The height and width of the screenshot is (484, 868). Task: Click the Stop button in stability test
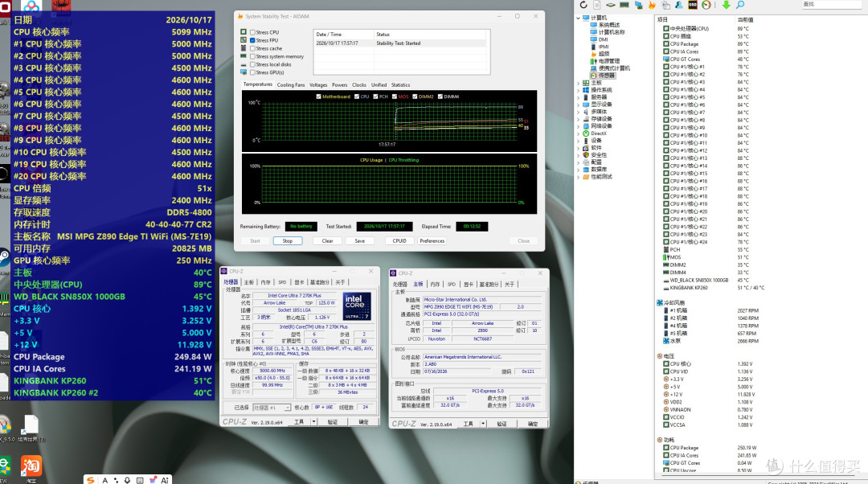pos(287,241)
